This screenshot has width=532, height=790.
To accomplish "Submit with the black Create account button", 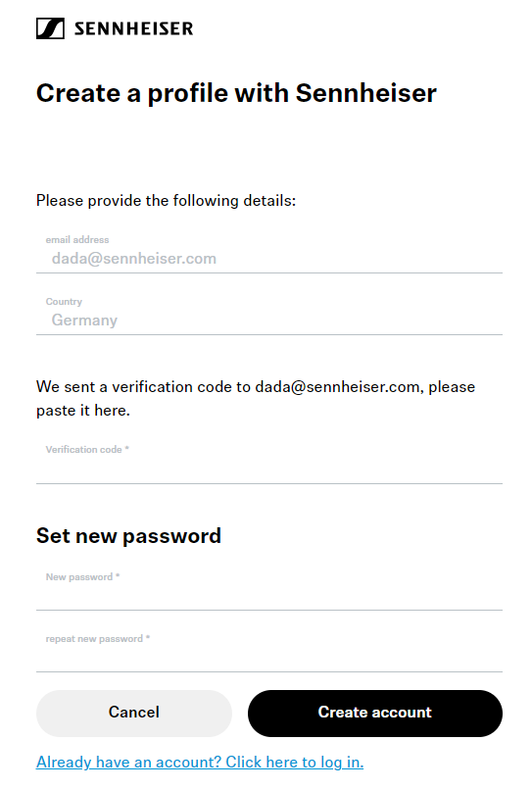I will tap(375, 713).
